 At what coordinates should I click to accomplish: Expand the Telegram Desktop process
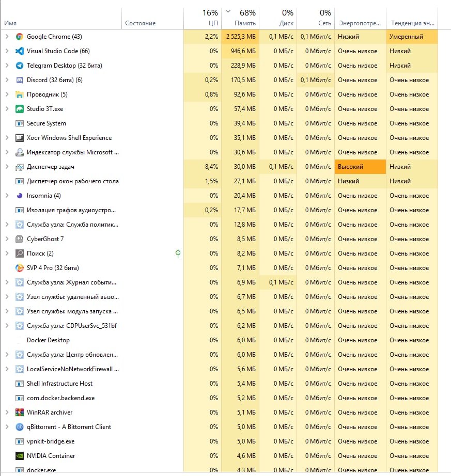[x=7, y=65]
